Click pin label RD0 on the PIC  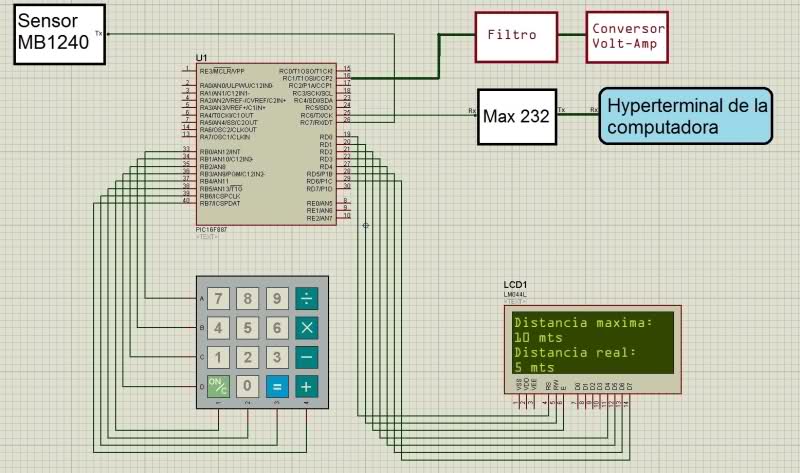pyautogui.click(x=326, y=137)
